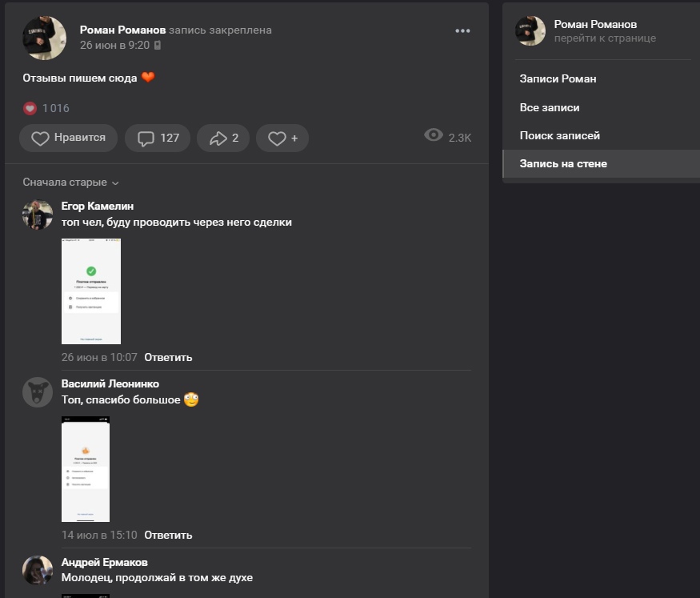This screenshot has height=598, width=700.
Task: Open Андрей Ермаков's avatar
Action: [x=38, y=570]
